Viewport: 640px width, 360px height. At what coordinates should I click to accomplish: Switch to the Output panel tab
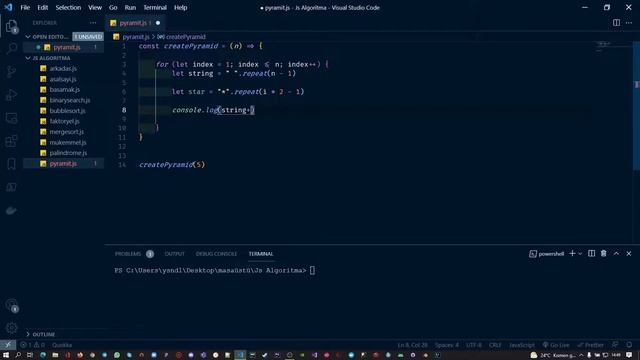[x=174, y=254]
